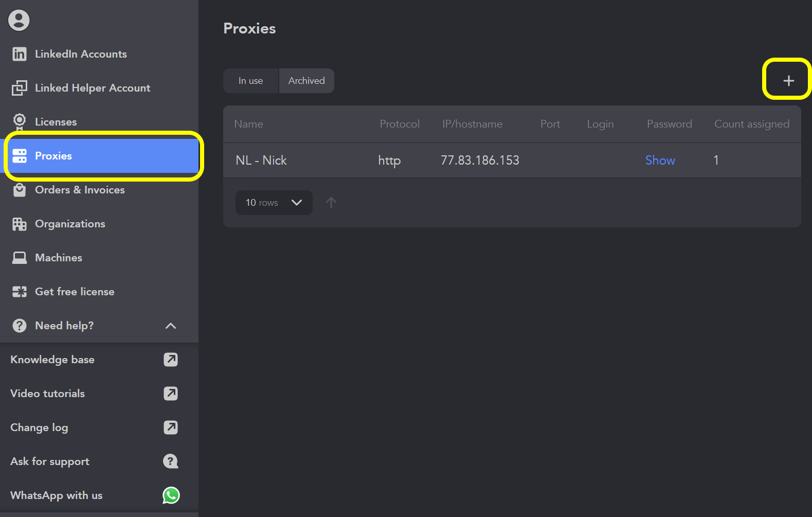812x517 pixels.
Task: Show the NL - Nick proxy password
Action: click(660, 161)
